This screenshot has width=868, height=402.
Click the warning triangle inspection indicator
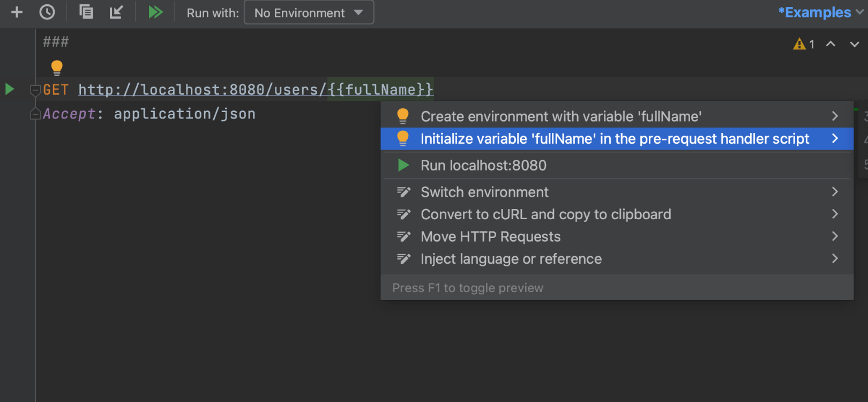[799, 44]
